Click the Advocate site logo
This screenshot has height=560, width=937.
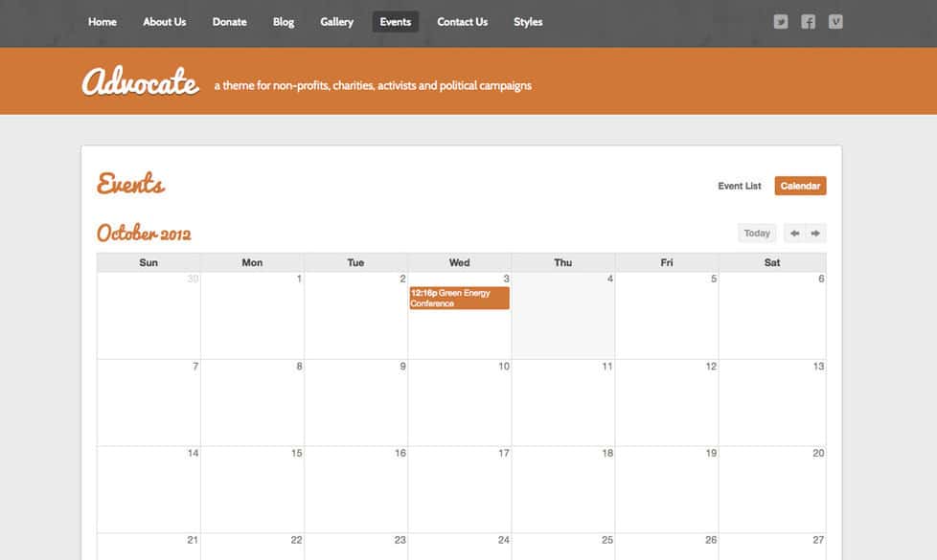pos(141,81)
